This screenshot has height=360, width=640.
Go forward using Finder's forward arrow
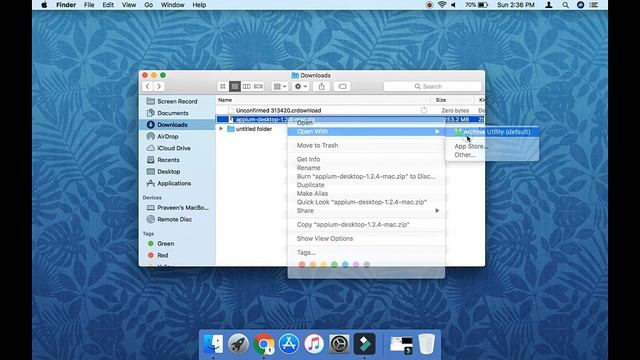pos(159,87)
